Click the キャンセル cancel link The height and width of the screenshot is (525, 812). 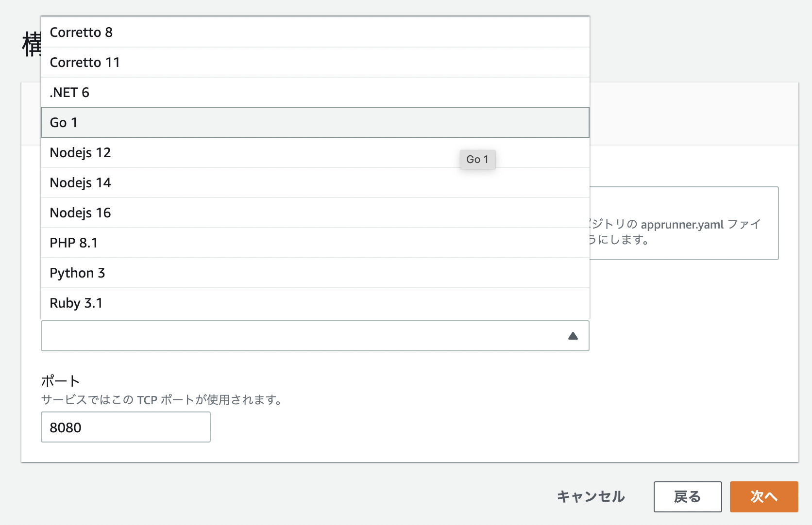(x=591, y=496)
